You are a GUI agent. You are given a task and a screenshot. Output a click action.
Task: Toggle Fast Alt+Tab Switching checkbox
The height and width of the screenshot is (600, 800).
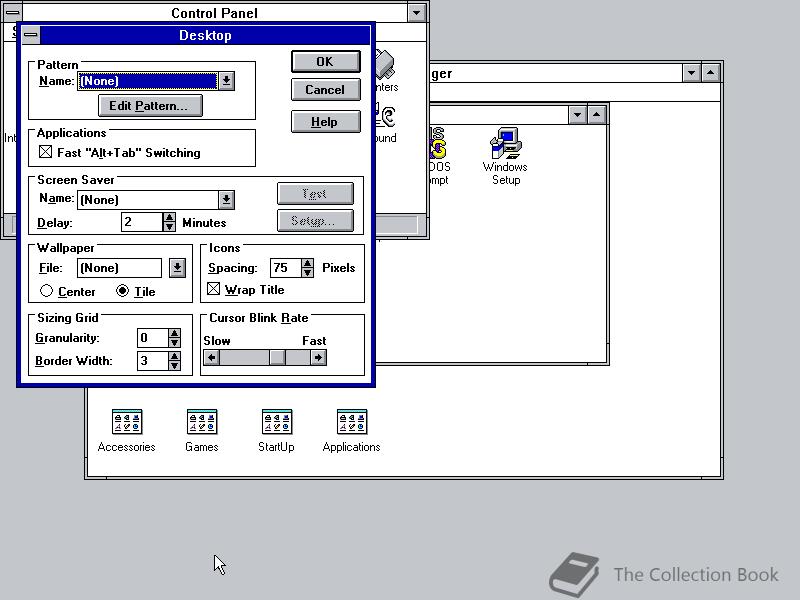[45, 152]
